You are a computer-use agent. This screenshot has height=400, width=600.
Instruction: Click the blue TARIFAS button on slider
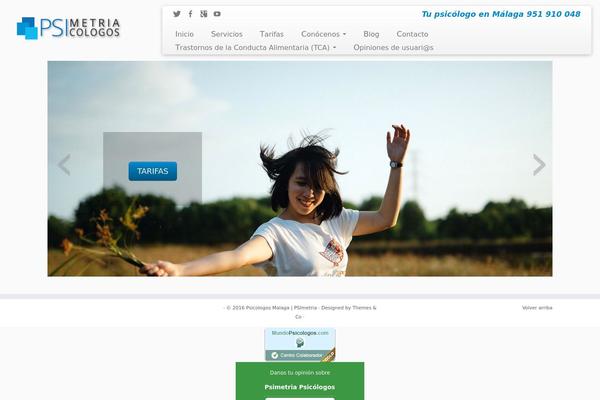[153, 171]
